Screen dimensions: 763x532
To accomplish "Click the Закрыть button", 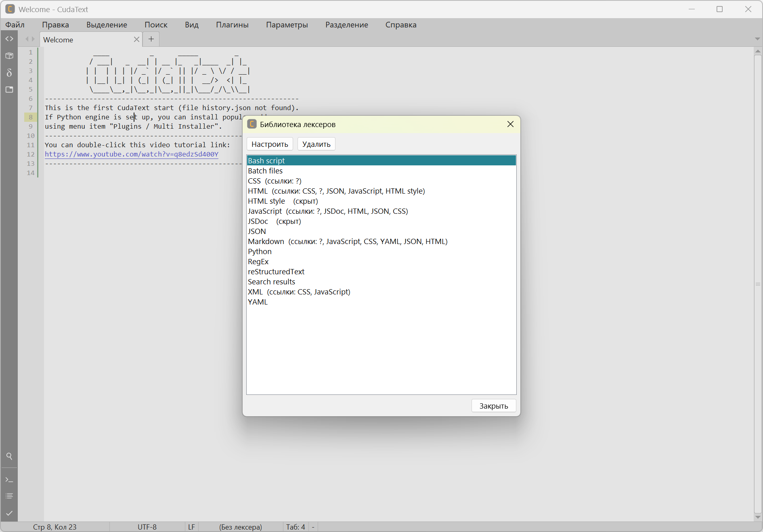I will [x=494, y=406].
